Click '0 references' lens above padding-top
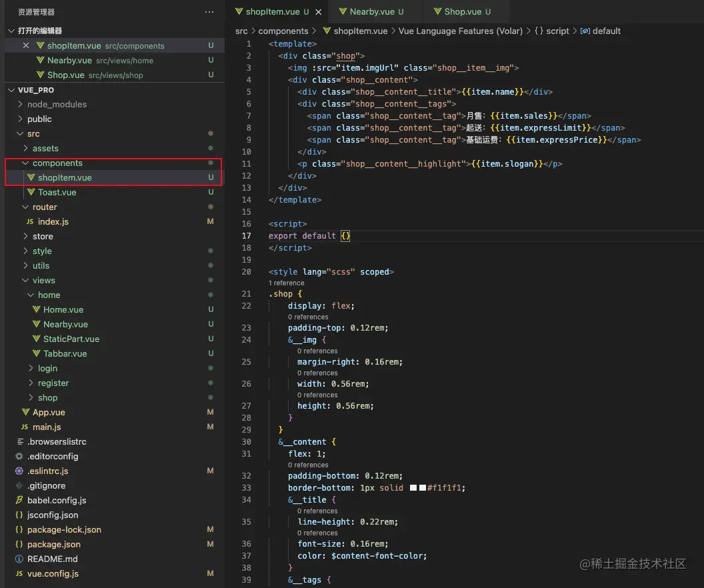This screenshot has width=704, height=588. coord(308,317)
